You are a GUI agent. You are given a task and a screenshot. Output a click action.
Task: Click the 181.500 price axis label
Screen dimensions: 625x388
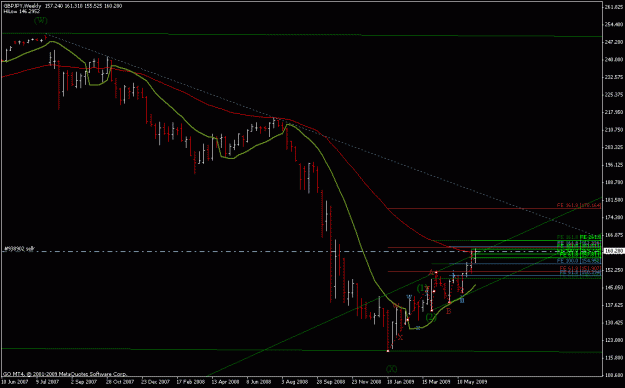coord(614,200)
